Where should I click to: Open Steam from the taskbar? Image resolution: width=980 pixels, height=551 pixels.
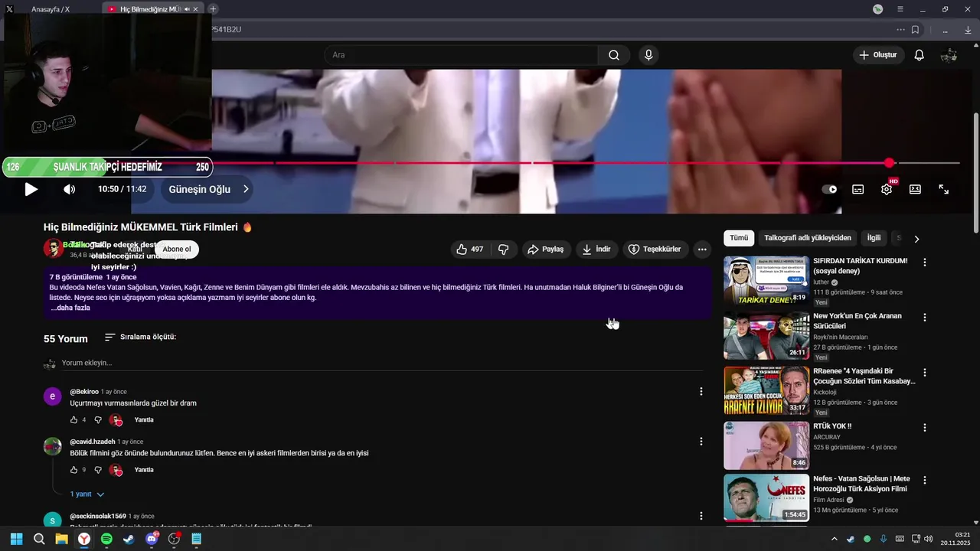point(129,540)
